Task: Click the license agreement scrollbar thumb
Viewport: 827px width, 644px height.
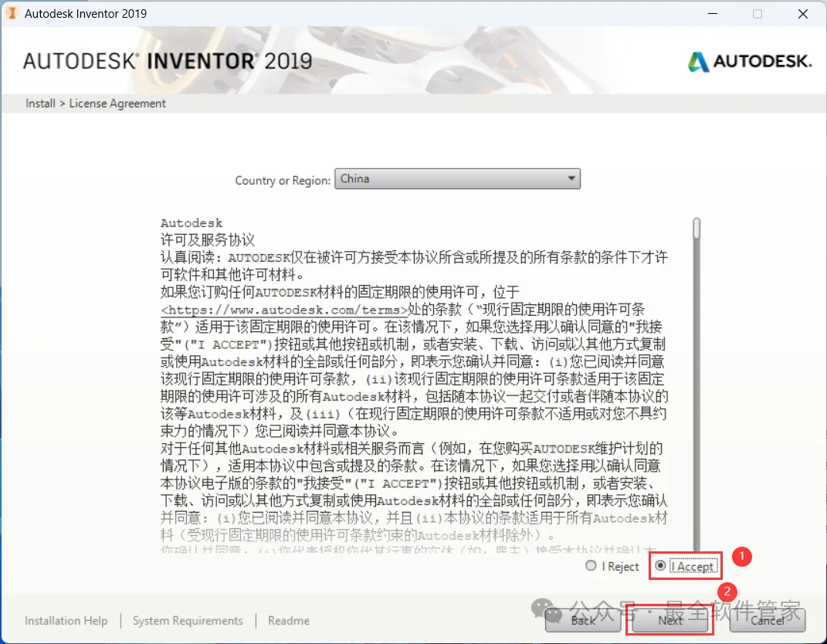Action: [697, 229]
